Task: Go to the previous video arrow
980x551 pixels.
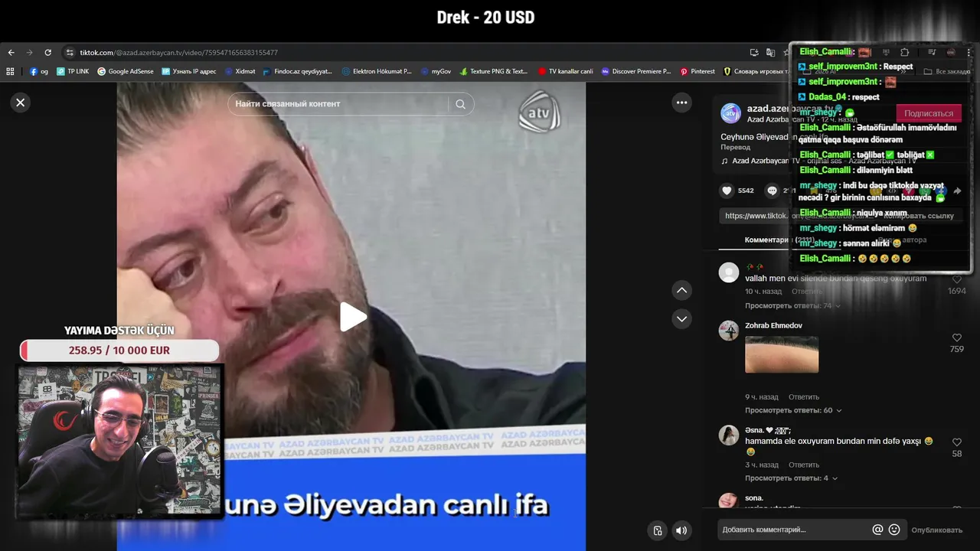Action: coord(681,290)
